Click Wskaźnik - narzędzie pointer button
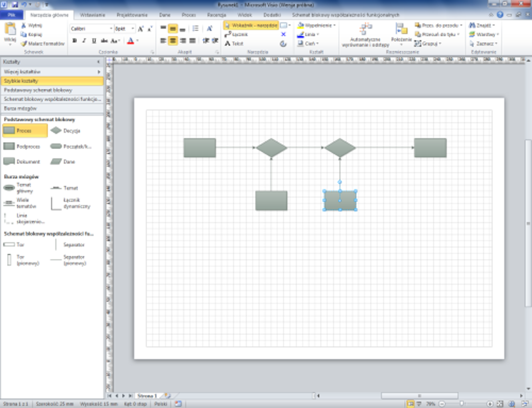The height and width of the screenshot is (408, 532). tap(251, 25)
